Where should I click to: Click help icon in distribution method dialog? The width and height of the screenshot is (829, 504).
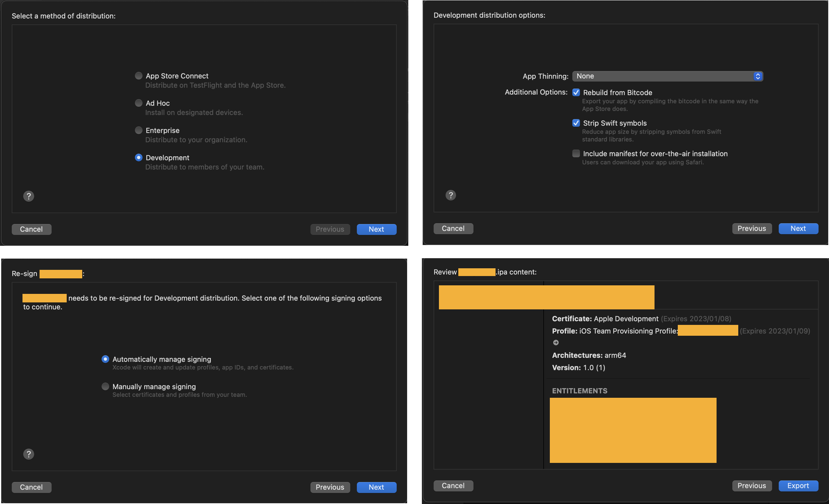tap(29, 196)
